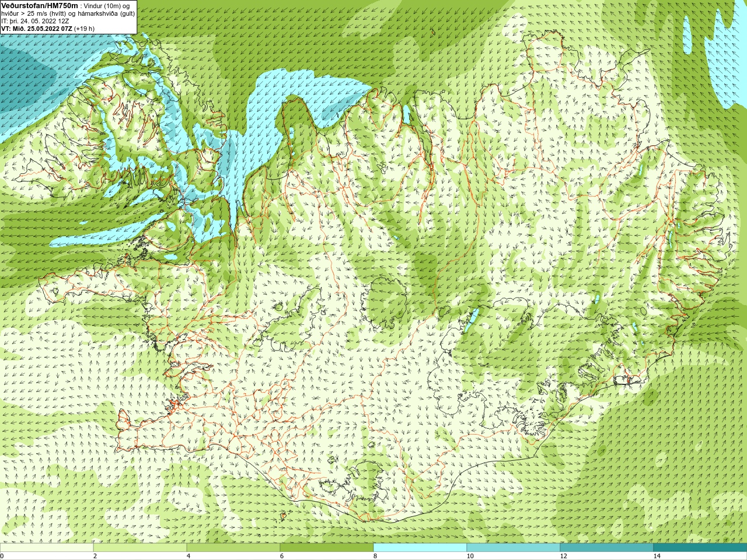Click the 2–4 m/s light green legend swatch
The width and height of the screenshot is (747, 560).
(140, 548)
